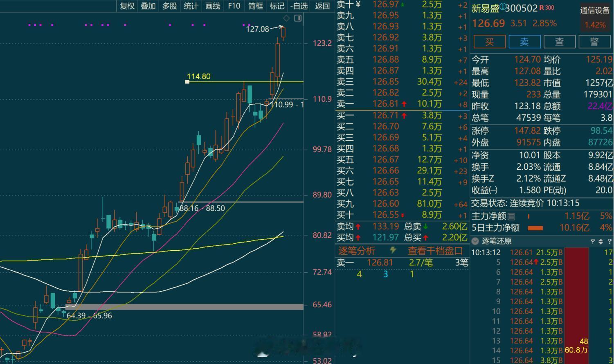Viewport: 614px width, 364px height.
Task: Click the 买 buy button
Action: click(x=490, y=41)
